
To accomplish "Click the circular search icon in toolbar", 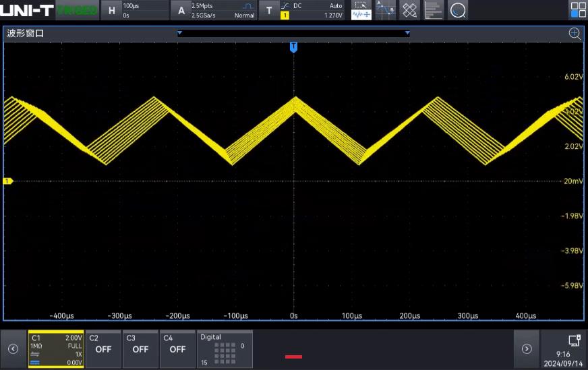I will (x=458, y=10).
